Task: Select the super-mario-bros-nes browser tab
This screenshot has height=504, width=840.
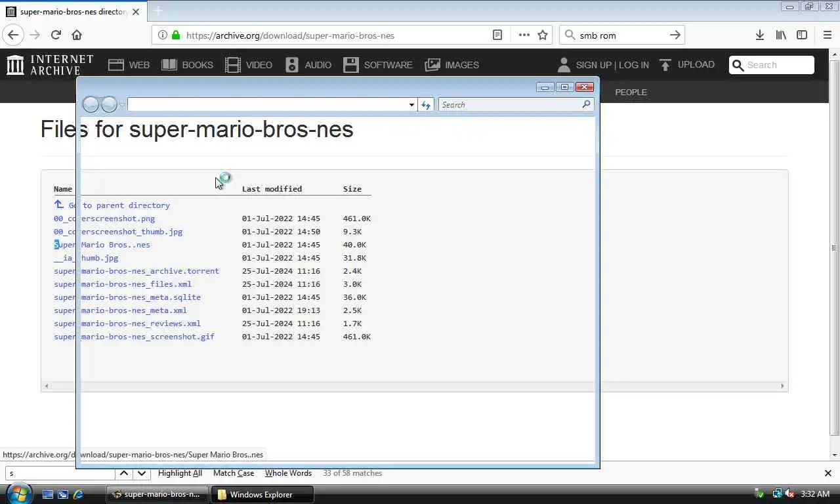Action: tap(73, 11)
